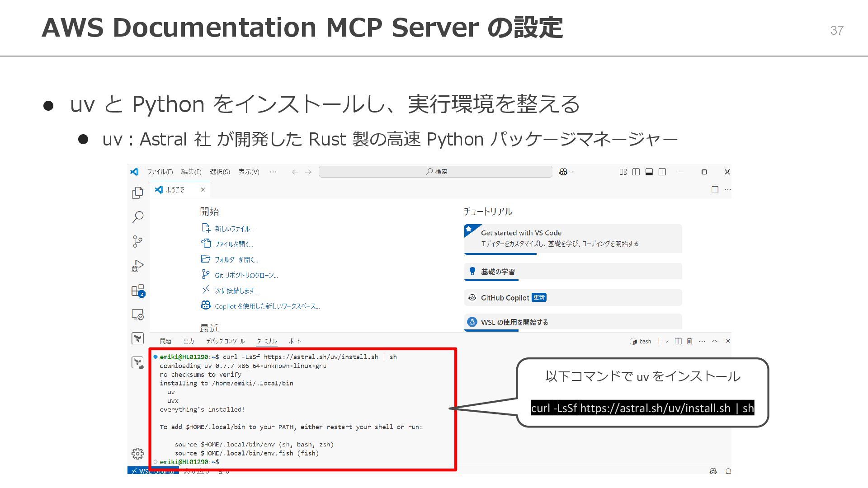Open the Run and Debug view
Viewport: 868px width, 488px height.
(138, 266)
